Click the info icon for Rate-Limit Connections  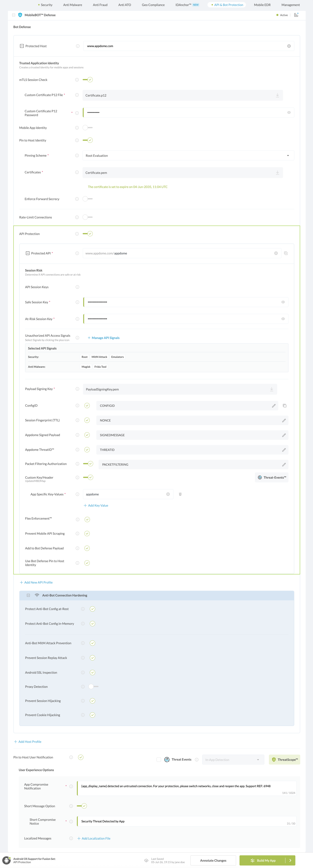point(77,217)
